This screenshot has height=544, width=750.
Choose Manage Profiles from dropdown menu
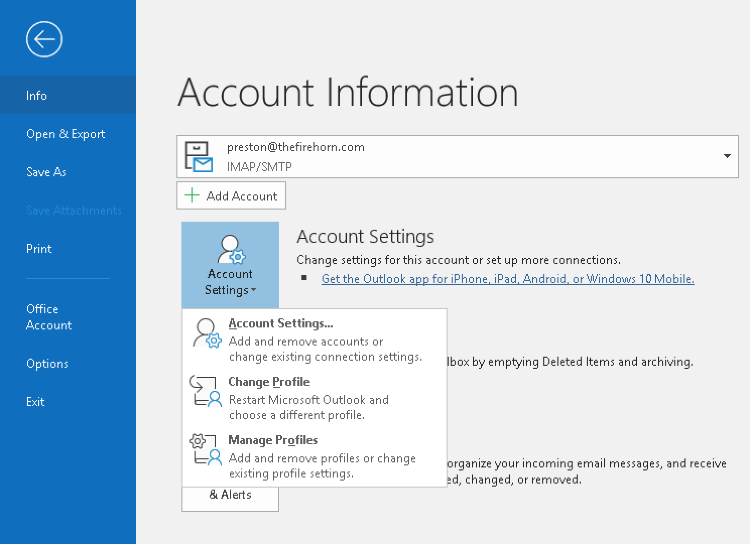coord(315,456)
